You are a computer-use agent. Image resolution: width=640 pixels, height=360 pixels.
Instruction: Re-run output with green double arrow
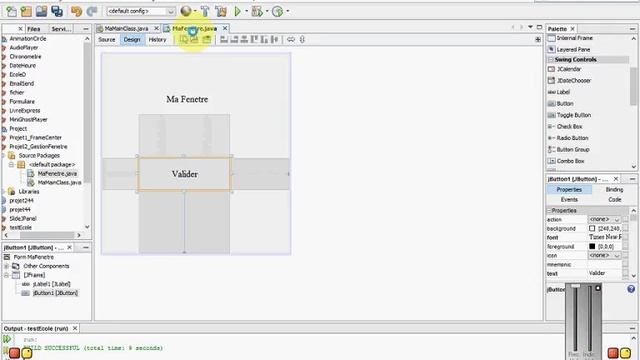7,339
